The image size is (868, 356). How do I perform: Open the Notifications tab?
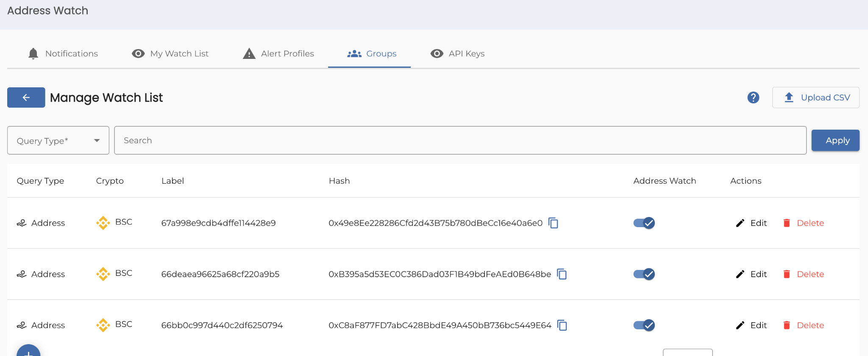click(63, 54)
